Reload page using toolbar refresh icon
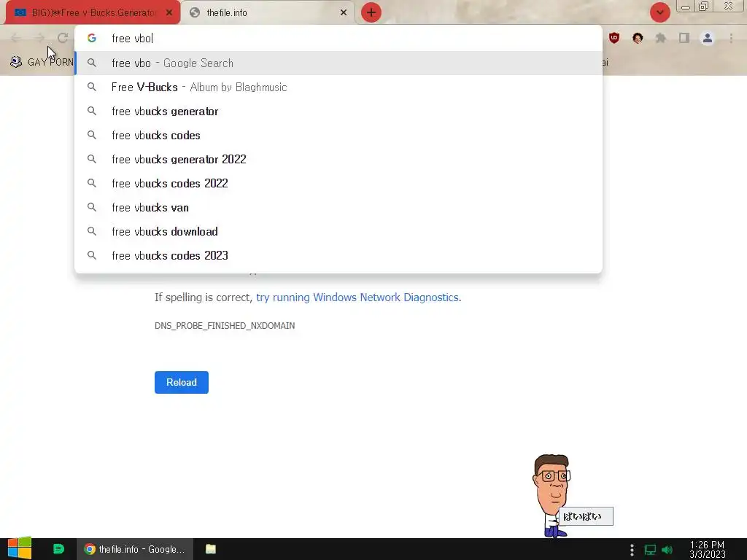The height and width of the screenshot is (560, 747). pyautogui.click(x=63, y=38)
